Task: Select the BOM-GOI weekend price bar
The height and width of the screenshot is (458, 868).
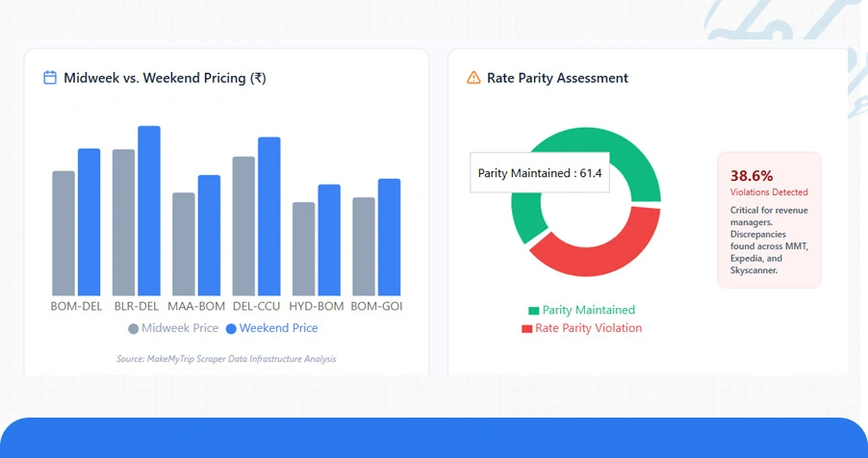Action: click(389, 237)
